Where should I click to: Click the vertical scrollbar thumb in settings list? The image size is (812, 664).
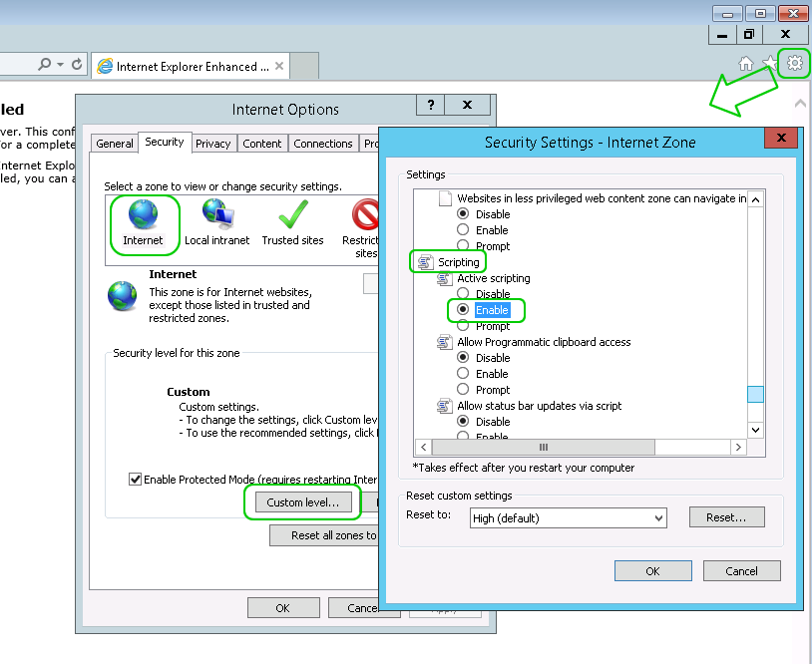point(755,395)
